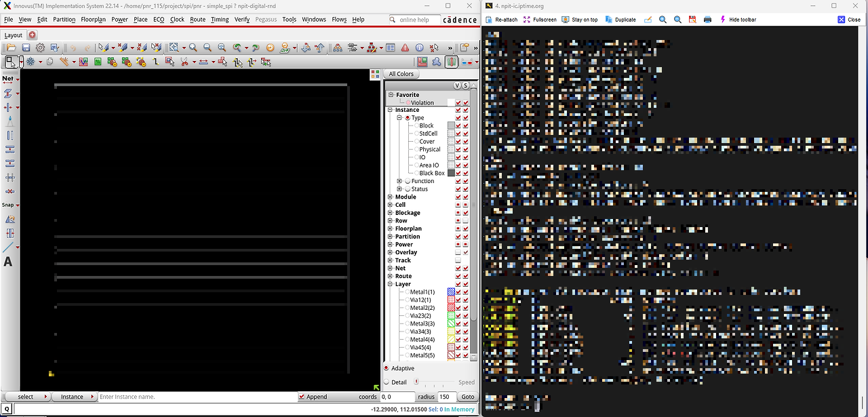Click the Metal1(1) color swatch
Screen dimensions: 868x417
pos(451,292)
